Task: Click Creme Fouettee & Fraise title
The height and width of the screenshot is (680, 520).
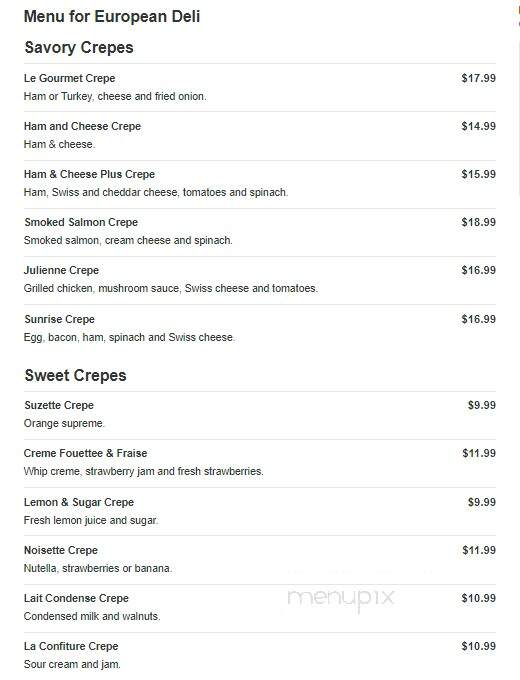Action: tap(85, 454)
